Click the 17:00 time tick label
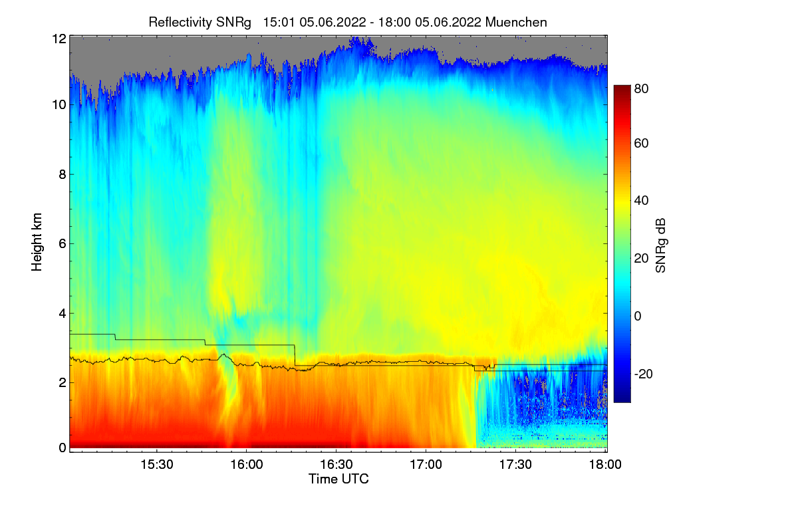Screen dimensions: 798x532 coord(426,465)
